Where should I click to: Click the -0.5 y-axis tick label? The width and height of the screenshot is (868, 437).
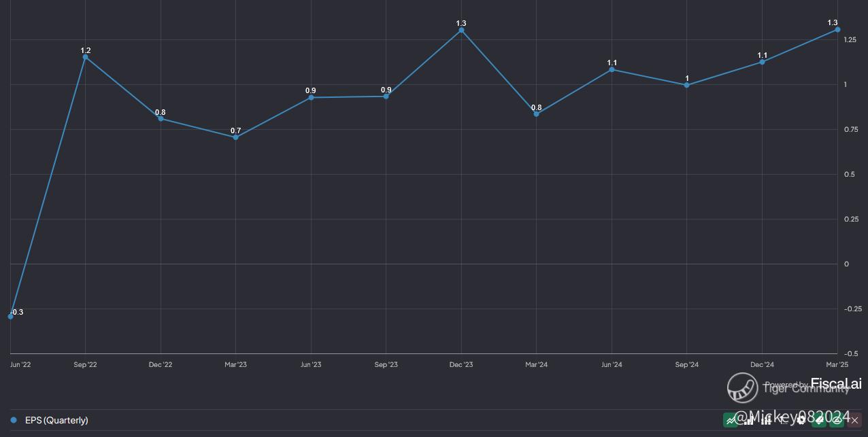click(x=850, y=354)
